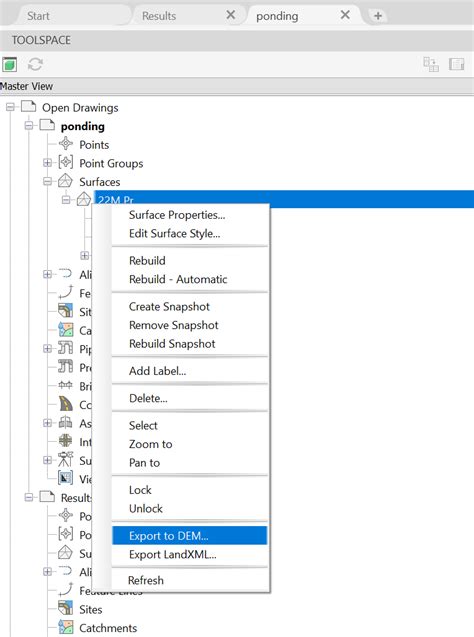Select the Point Groups tree item
Viewport: 474px width, 637px height.
[x=111, y=163]
